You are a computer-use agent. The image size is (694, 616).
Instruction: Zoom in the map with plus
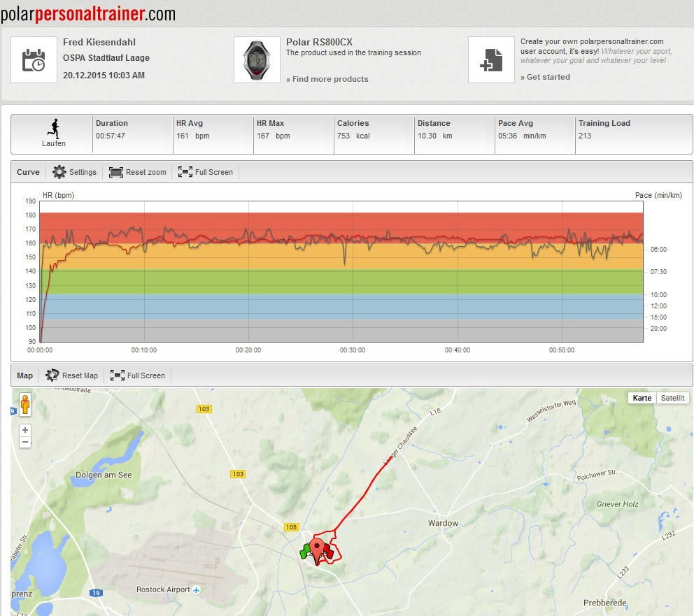tap(25, 430)
